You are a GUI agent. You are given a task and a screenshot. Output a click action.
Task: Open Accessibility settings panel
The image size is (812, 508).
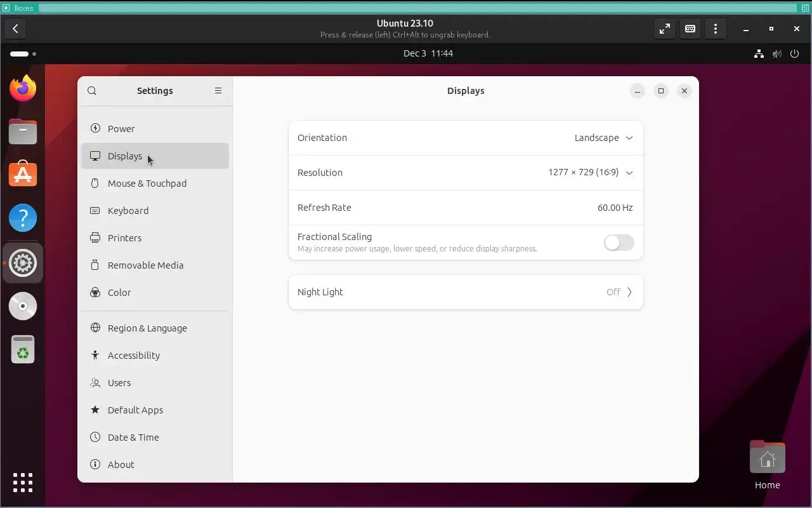click(x=155, y=355)
